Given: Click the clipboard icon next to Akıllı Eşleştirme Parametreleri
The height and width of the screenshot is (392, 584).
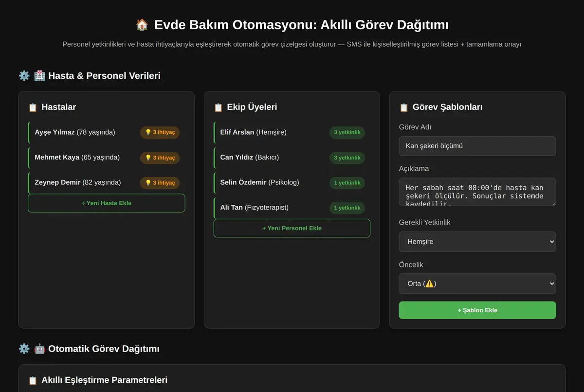Looking at the screenshot, I should click(33, 380).
